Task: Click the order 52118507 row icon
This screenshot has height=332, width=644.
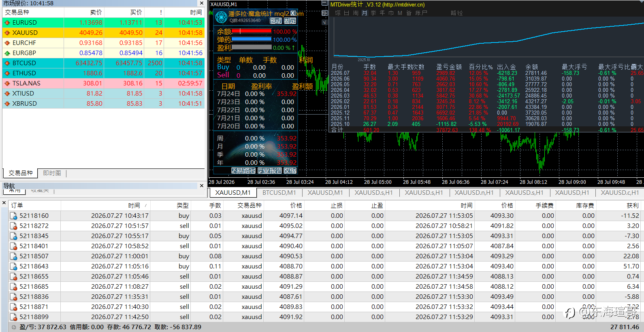Action: (x=14, y=256)
